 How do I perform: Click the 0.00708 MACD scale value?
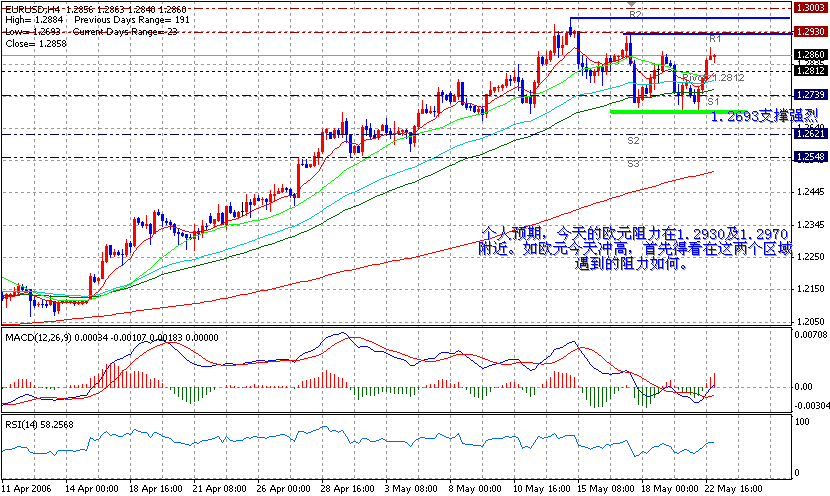[x=811, y=334]
